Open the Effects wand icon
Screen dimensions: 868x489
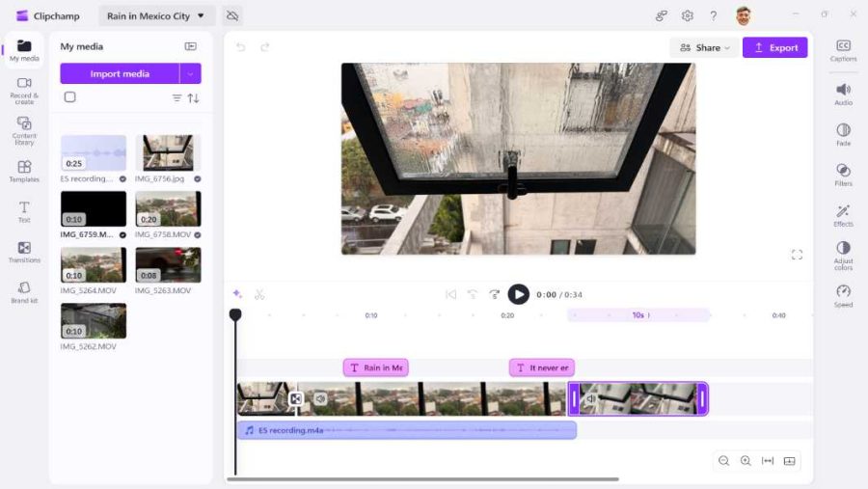pos(843,211)
